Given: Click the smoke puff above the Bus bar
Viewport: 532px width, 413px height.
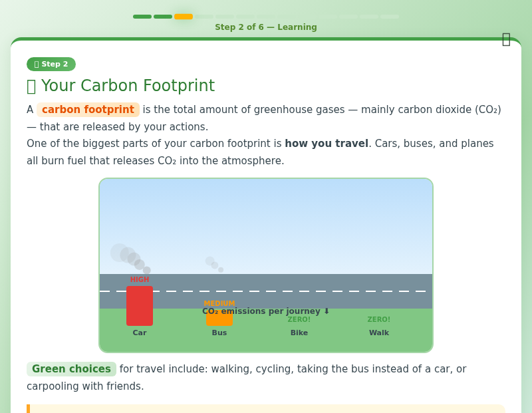Looking at the screenshot, I should coord(213,263).
